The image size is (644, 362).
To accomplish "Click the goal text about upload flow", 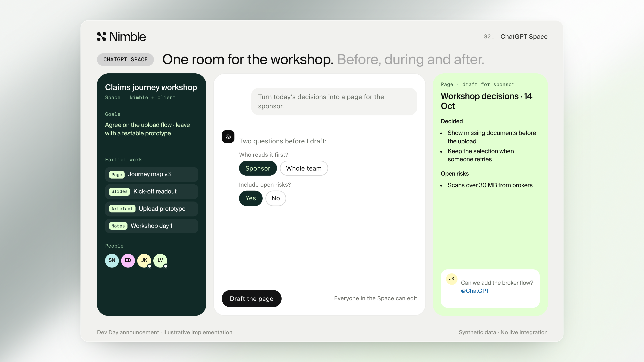I will 148,129.
